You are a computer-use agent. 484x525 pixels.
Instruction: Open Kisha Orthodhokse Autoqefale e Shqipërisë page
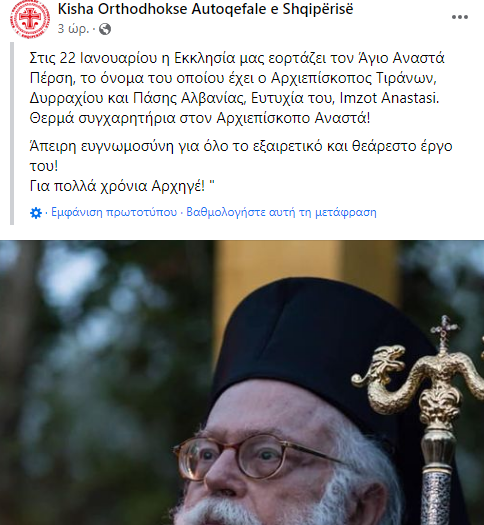[x=205, y=9]
